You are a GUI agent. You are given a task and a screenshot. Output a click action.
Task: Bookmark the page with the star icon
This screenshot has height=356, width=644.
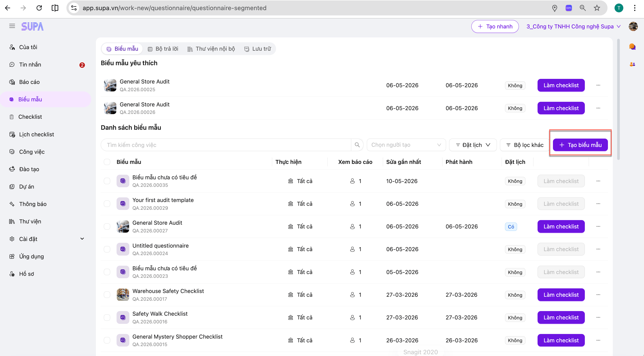point(597,8)
